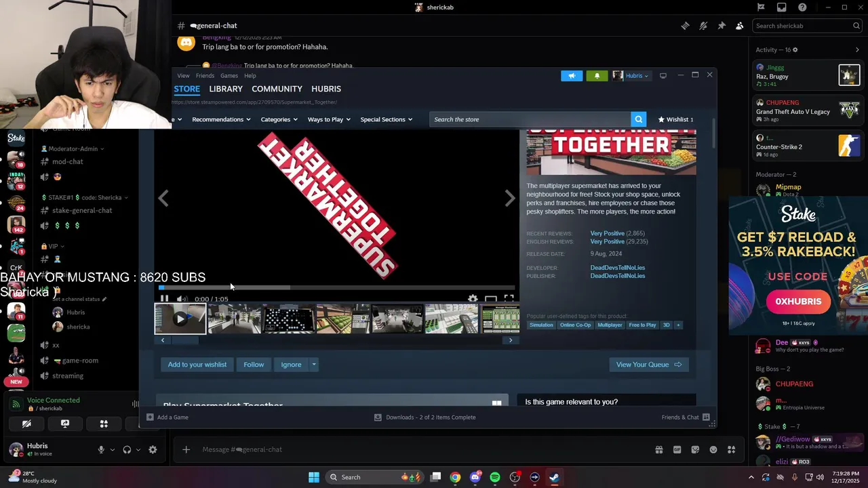Click the trailer progress bar
Screen dimensions: 868x488
coord(336,287)
